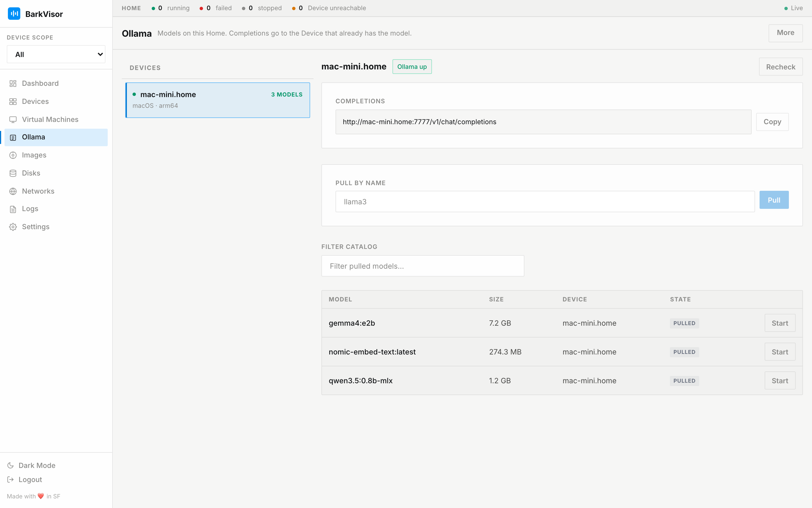Open the Networks label in sidebar
812x508 pixels.
coord(38,191)
